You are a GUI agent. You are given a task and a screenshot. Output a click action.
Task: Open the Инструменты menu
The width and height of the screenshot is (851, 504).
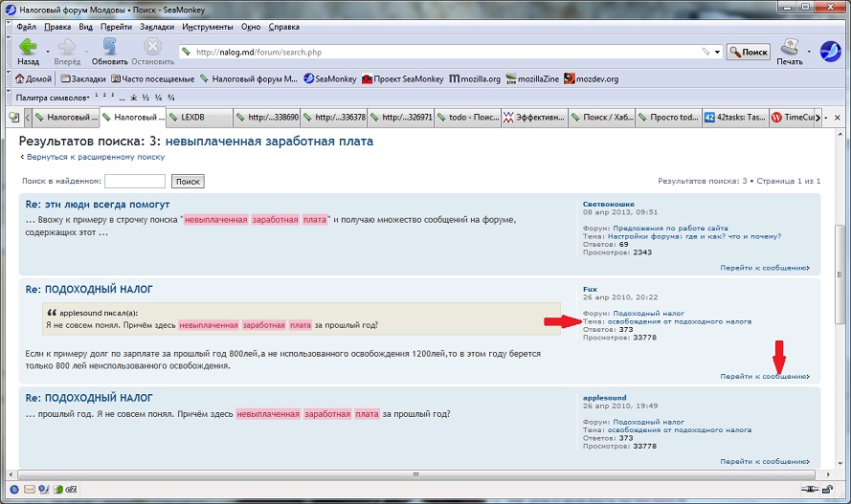[x=208, y=27]
